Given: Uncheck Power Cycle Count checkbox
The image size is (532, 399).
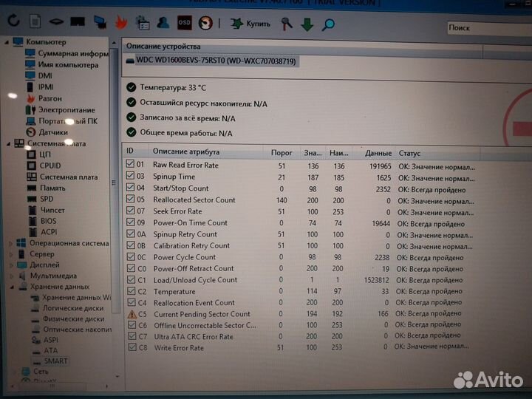Looking at the screenshot, I should pyautogui.click(x=131, y=256).
